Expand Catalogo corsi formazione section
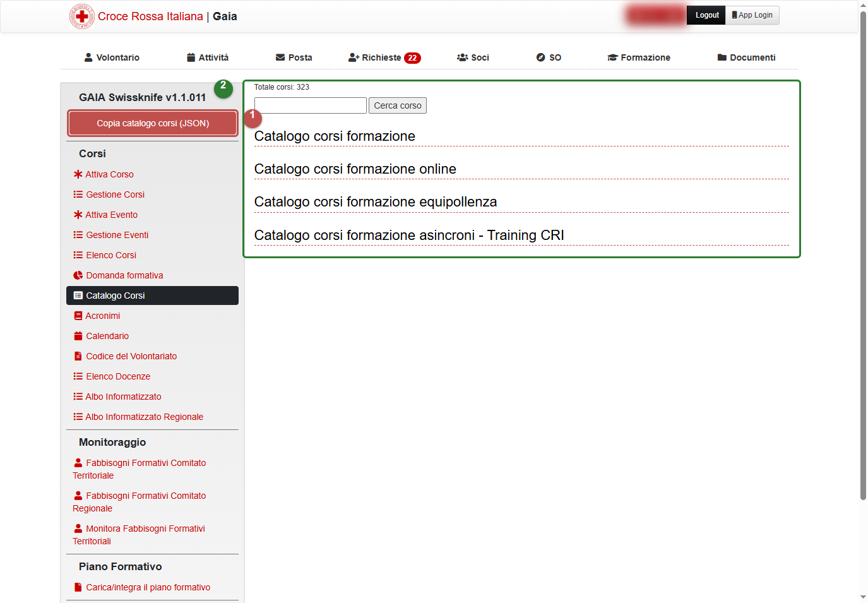This screenshot has height=603, width=868. pos(521,136)
